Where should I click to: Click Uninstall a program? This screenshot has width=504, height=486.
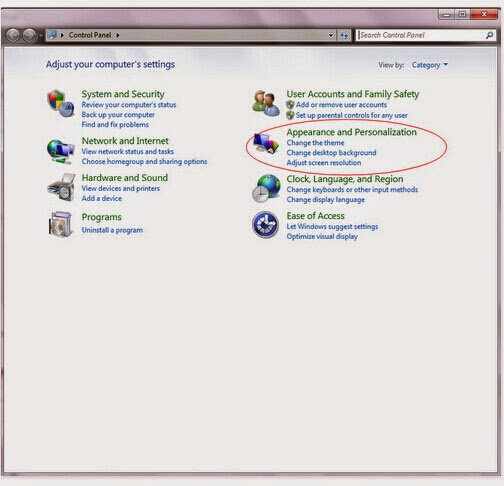pos(112,230)
